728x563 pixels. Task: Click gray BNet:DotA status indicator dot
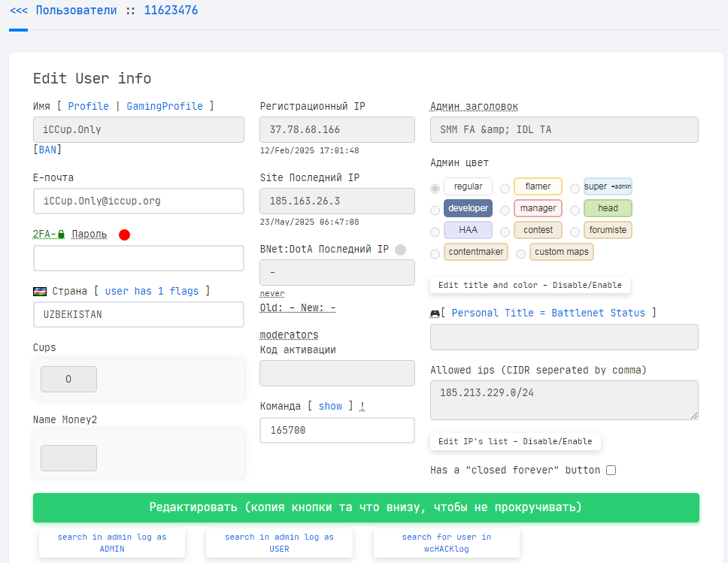[x=400, y=250]
